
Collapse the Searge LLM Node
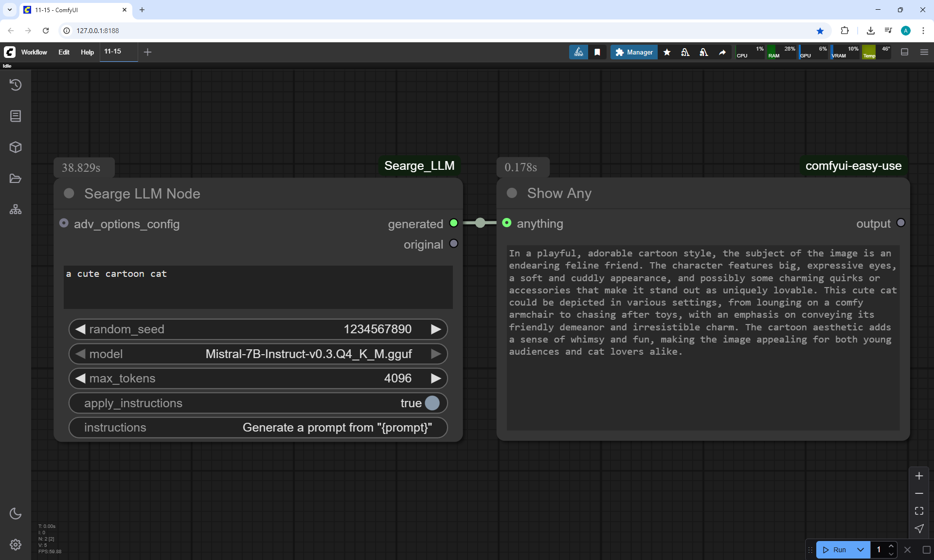[x=69, y=194]
